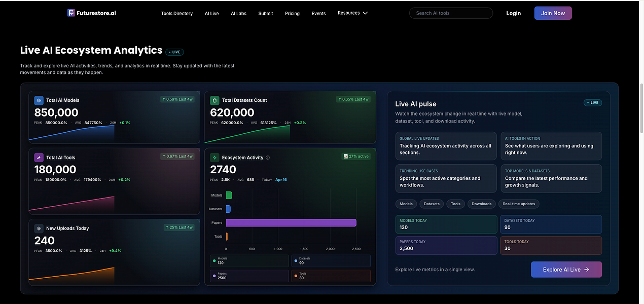Click the +9.4% 24H change value
The image size is (644, 304).
click(x=115, y=251)
